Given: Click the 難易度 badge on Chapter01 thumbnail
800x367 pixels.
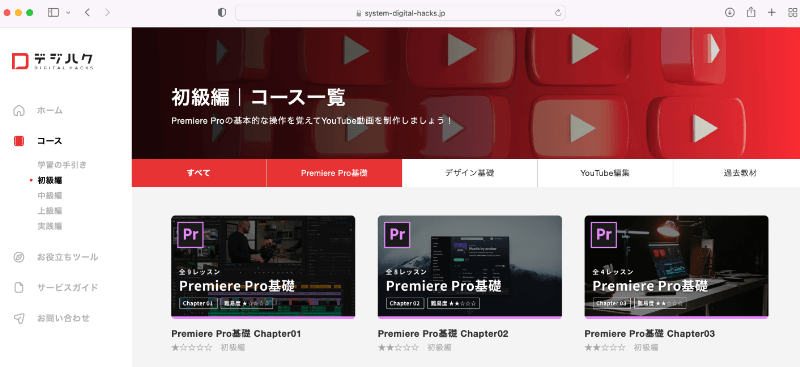Looking at the screenshot, I should [247, 303].
